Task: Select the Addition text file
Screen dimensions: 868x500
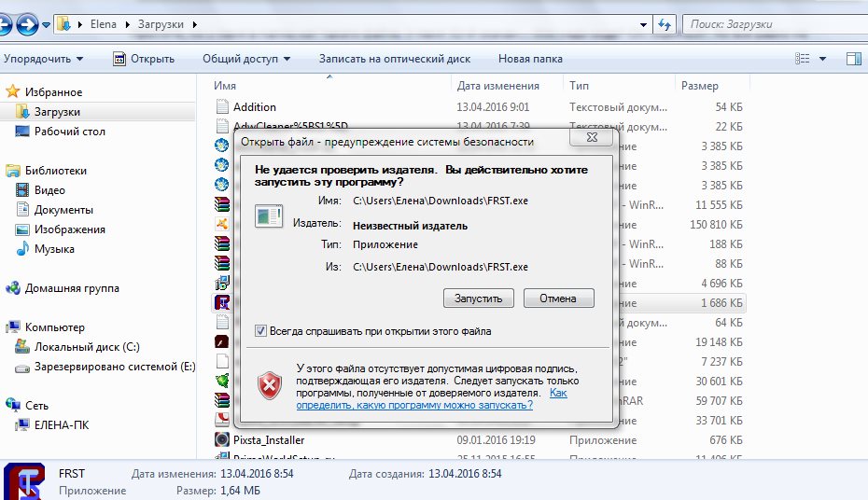Action: pyautogui.click(x=255, y=106)
